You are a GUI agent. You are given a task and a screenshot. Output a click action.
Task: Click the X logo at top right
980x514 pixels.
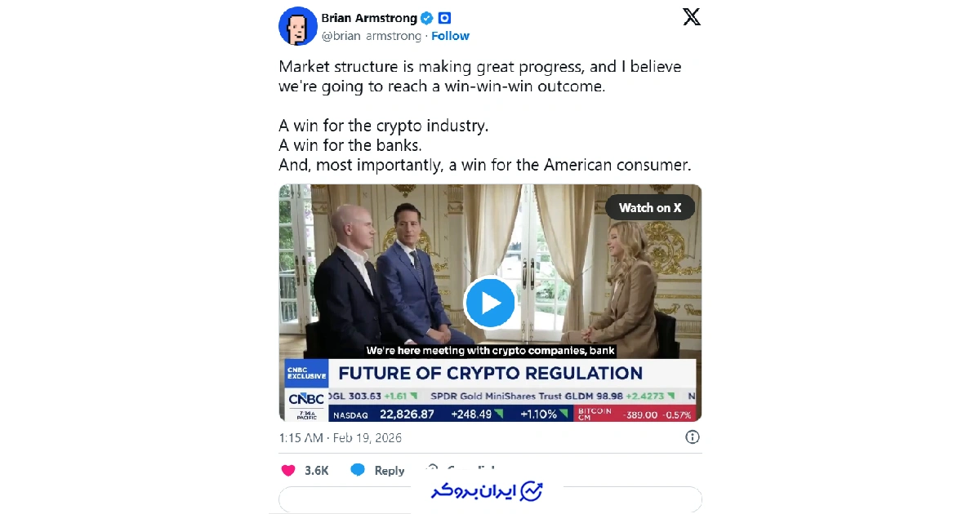click(691, 18)
